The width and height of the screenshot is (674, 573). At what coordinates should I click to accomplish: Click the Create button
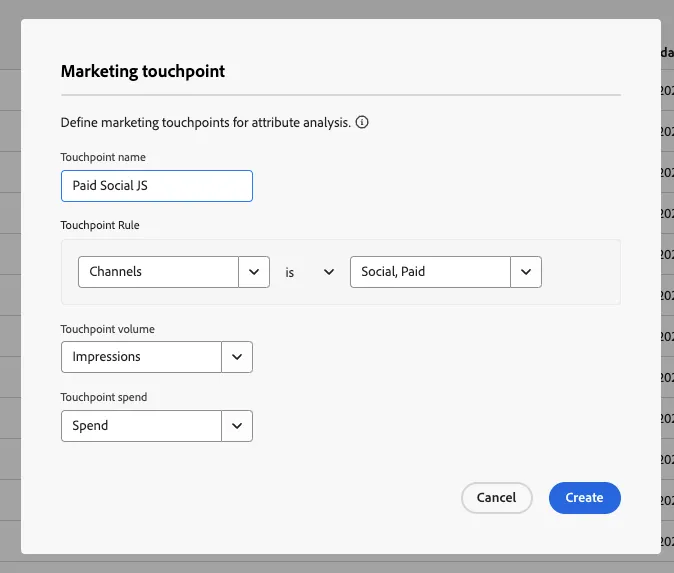pyautogui.click(x=585, y=497)
